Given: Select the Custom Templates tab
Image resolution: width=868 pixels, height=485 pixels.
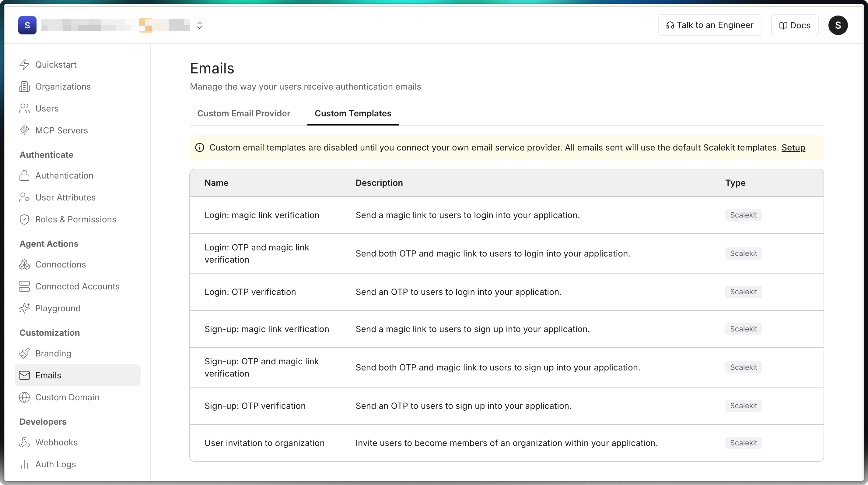Looking at the screenshot, I should (353, 113).
